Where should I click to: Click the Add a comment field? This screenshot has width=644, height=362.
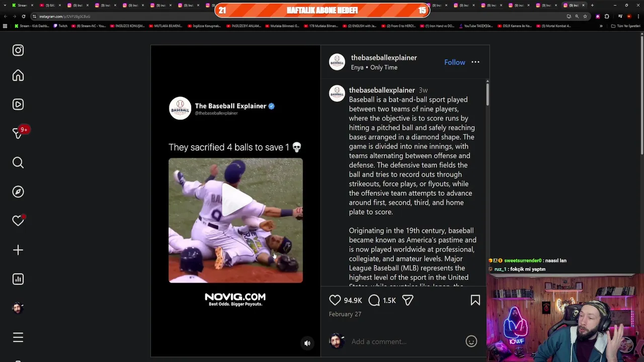coord(406,341)
